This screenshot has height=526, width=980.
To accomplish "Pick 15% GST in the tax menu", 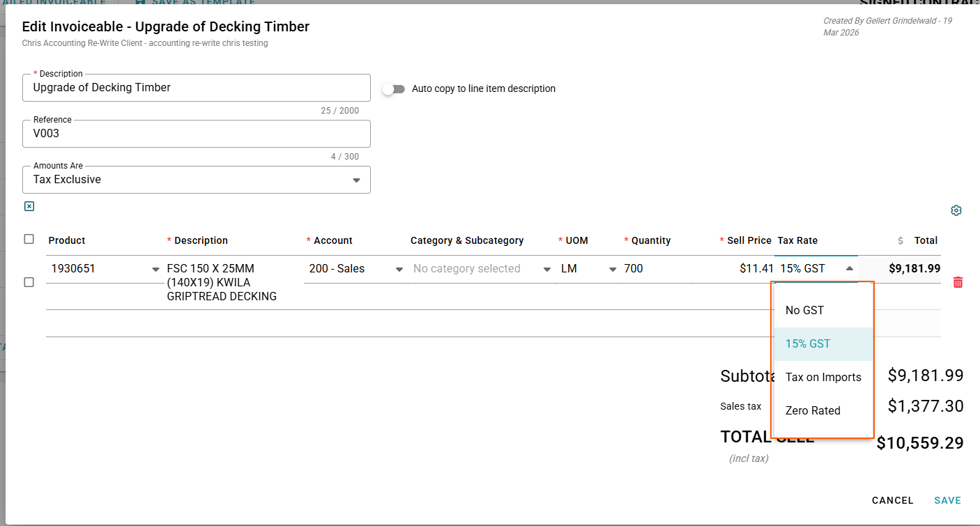I will coord(808,343).
